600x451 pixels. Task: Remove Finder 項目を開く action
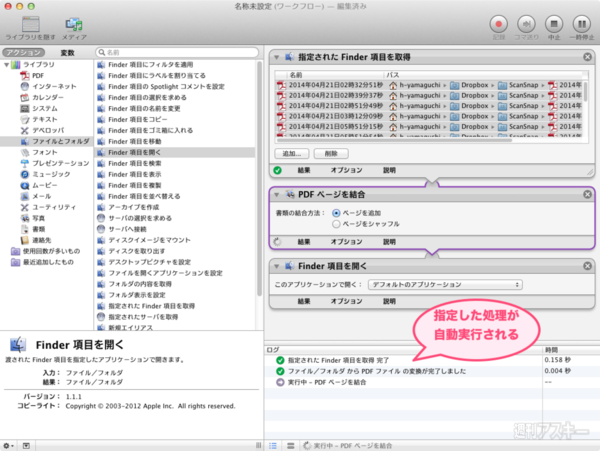(x=587, y=266)
